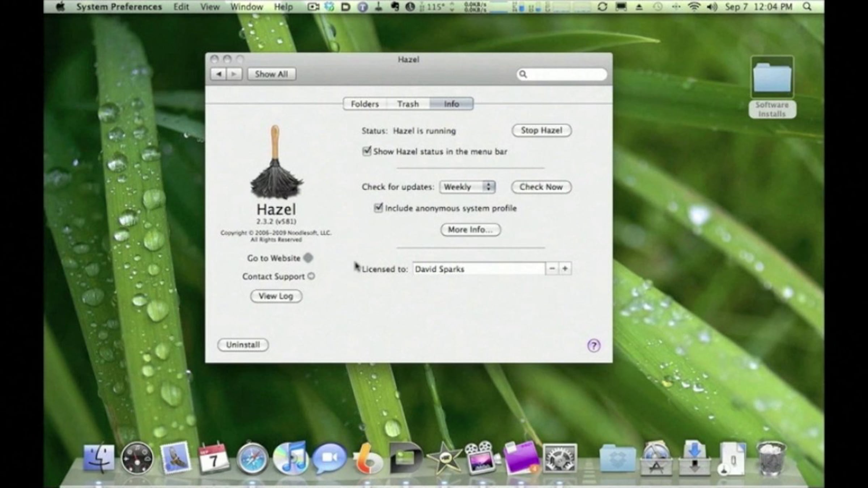
Task: Open Finder from the Dock
Action: 99,458
